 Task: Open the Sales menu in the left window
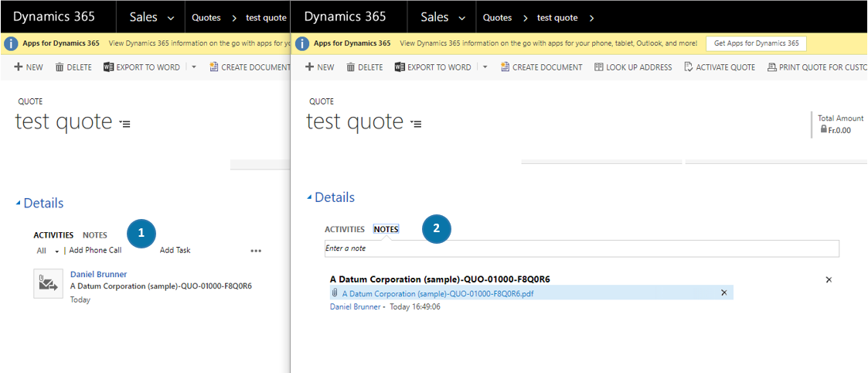(151, 17)
